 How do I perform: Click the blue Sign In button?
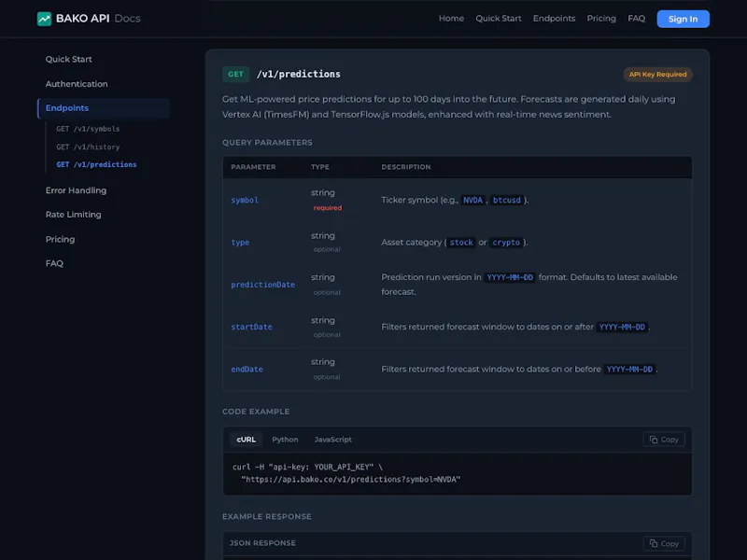pos(683,19)
